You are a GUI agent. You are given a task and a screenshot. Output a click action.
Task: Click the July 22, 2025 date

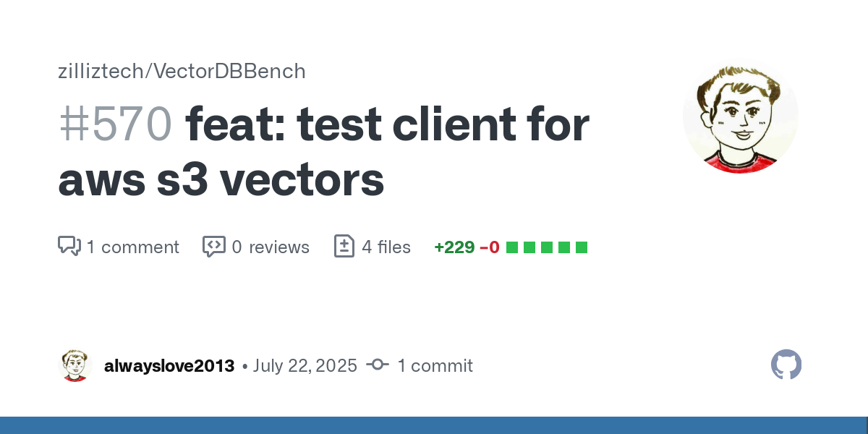tap(305, 366)
